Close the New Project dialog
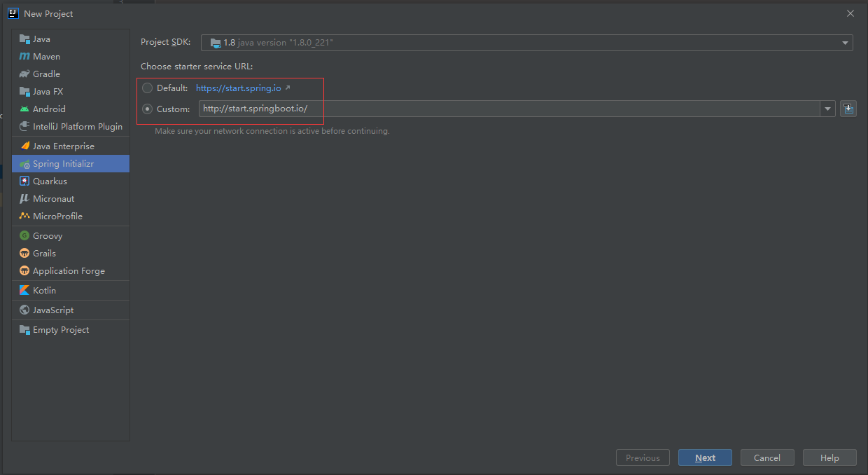This screenshot has height=475, width=868. (x=850, y=13)
